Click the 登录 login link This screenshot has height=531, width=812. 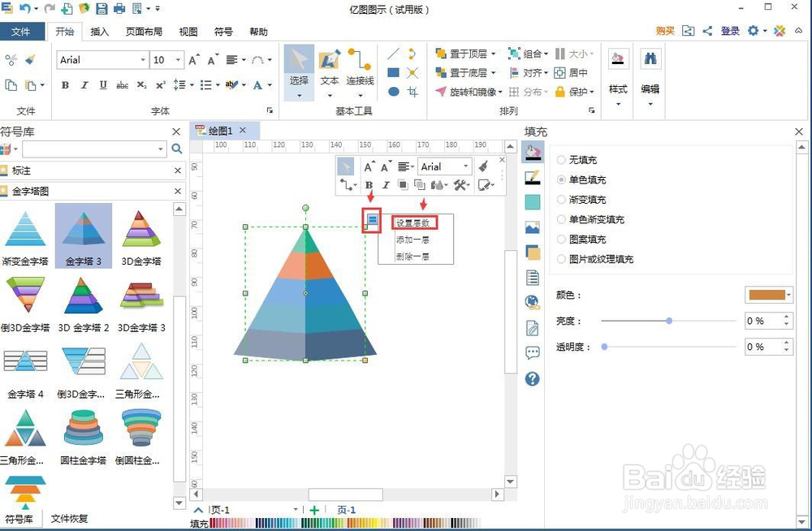pos(729,30)
